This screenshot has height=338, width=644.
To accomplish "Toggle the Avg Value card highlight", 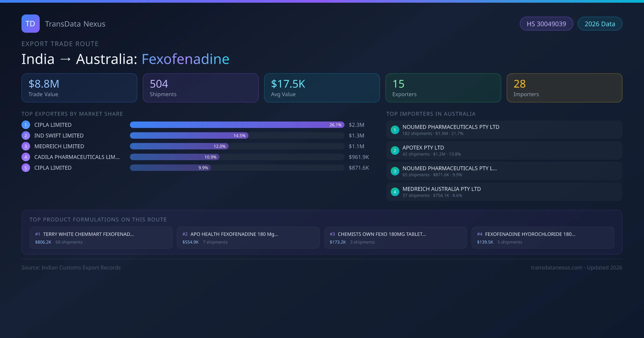I will 322,88.
